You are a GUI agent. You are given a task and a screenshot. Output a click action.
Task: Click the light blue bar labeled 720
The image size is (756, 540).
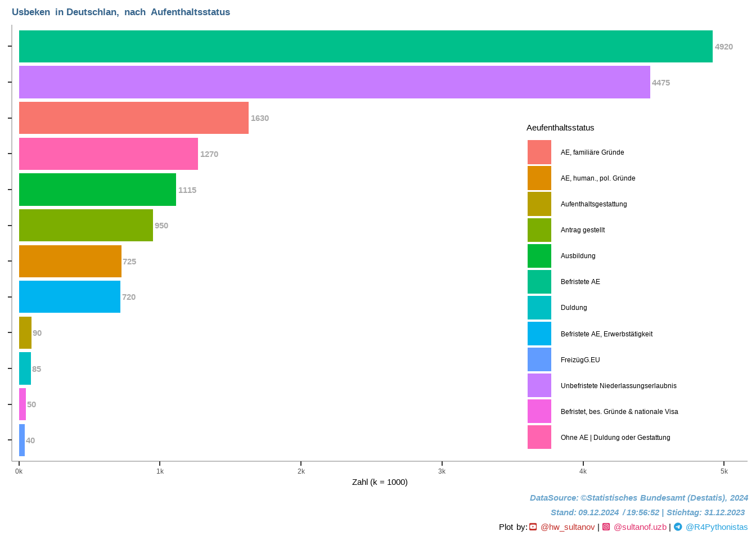pos(70,297)
